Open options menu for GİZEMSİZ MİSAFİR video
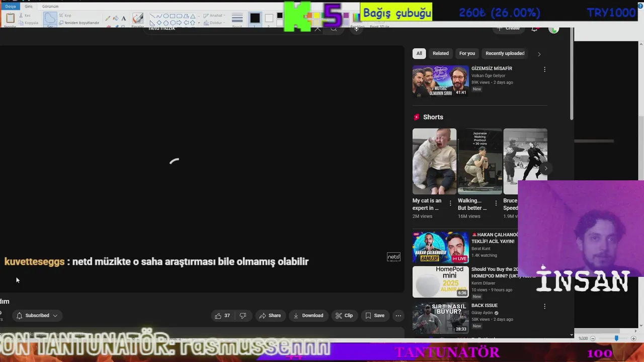 coord(544,69)
